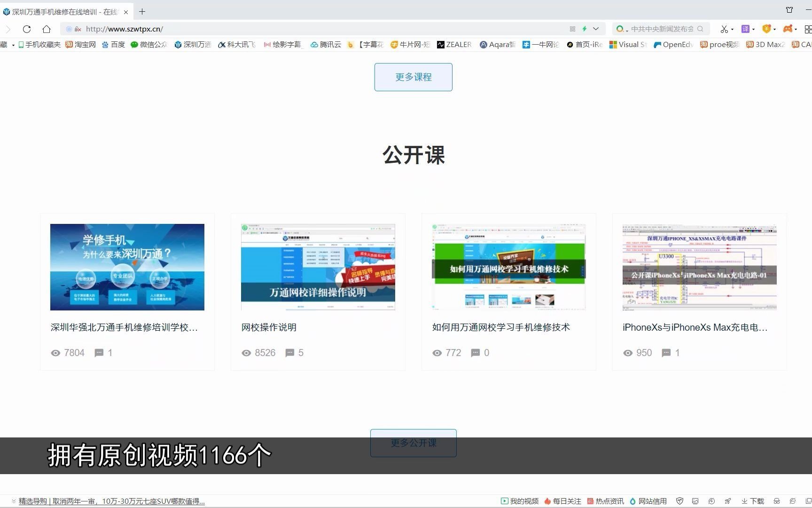Open the 3D Max bookmark

[765, 45]
